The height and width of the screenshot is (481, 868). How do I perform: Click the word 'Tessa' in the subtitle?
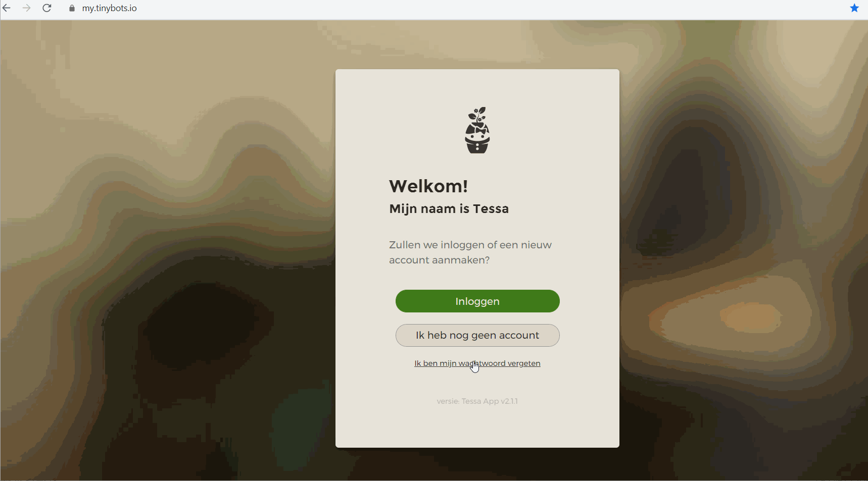[x=491, y=209]
